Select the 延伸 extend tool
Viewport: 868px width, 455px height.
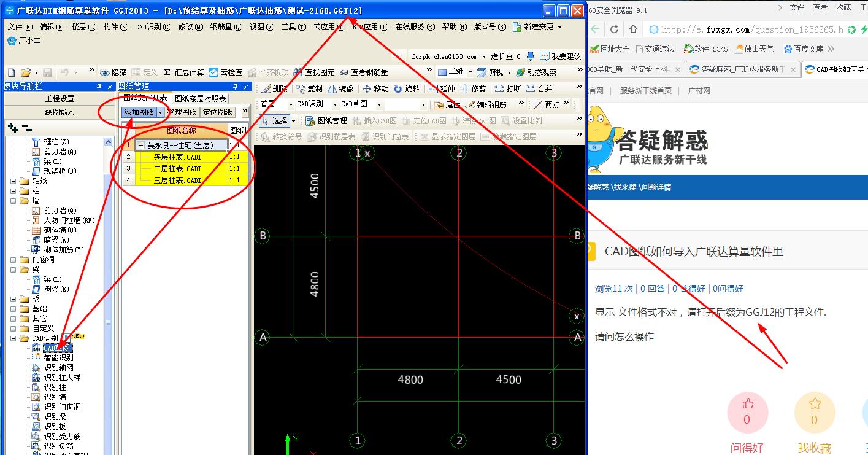pyautogui.click(x=441, y=88)
